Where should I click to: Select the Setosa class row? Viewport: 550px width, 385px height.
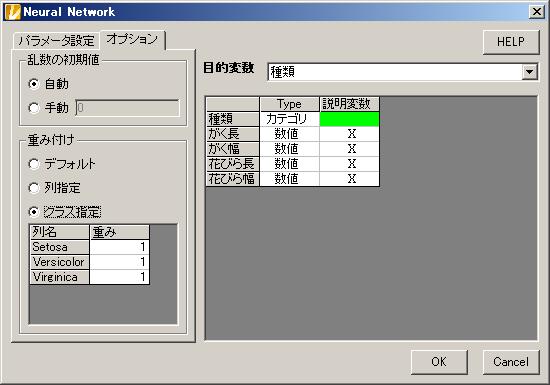pos(59,247)
